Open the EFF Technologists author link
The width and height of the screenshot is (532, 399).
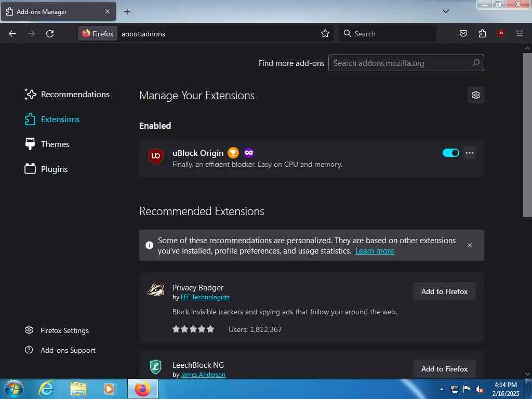point(205,297)
